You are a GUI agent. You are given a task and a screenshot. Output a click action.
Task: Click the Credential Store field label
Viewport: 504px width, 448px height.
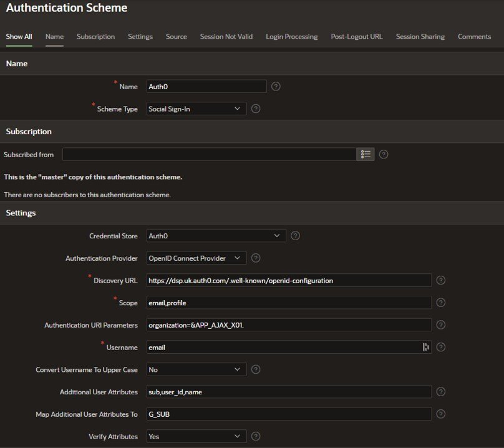point(113,236)
